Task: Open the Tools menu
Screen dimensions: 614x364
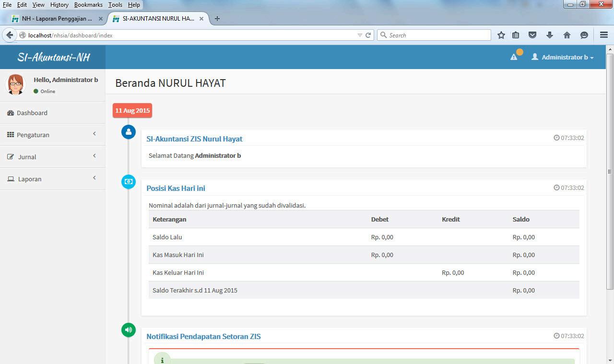Action: 115,4
